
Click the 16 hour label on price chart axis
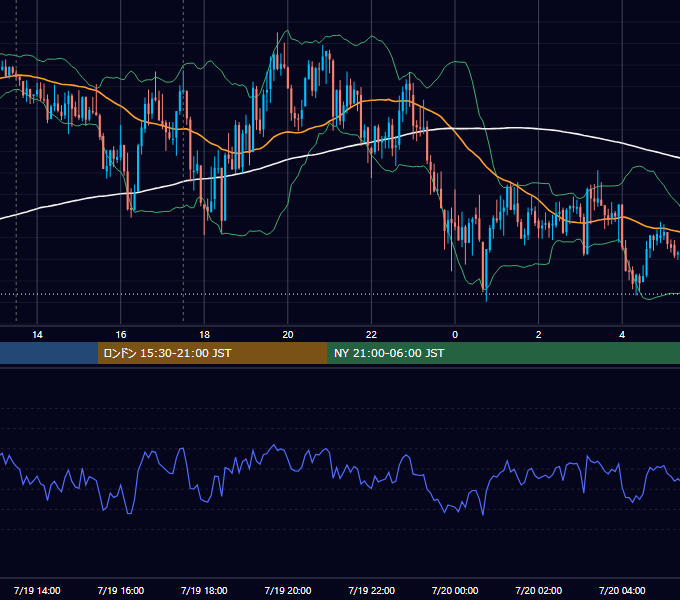(x=121, y=335)
